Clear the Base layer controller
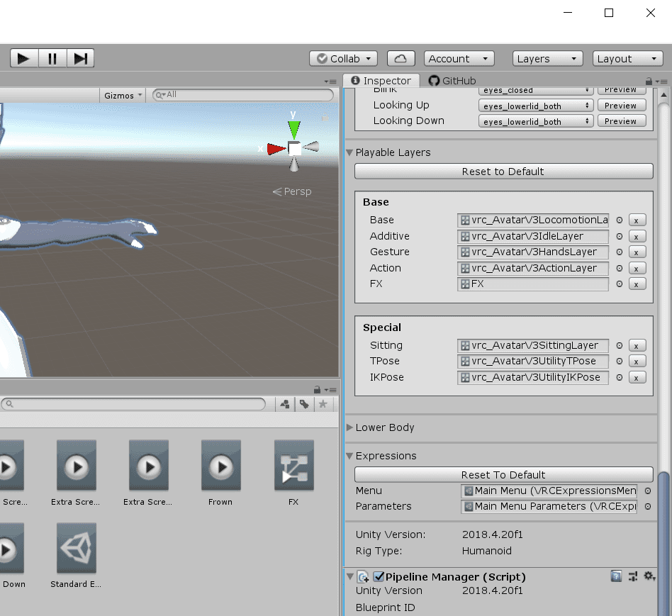Image resolution: width=672 pixels, height=616 pixels. coord(637,220)
